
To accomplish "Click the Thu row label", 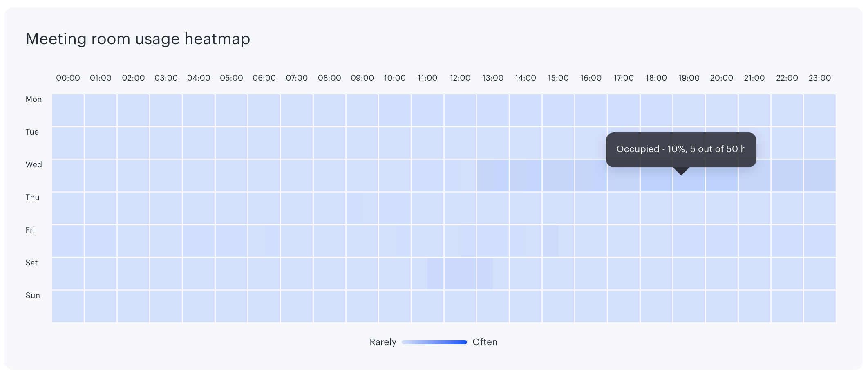I will coord(33,197).
